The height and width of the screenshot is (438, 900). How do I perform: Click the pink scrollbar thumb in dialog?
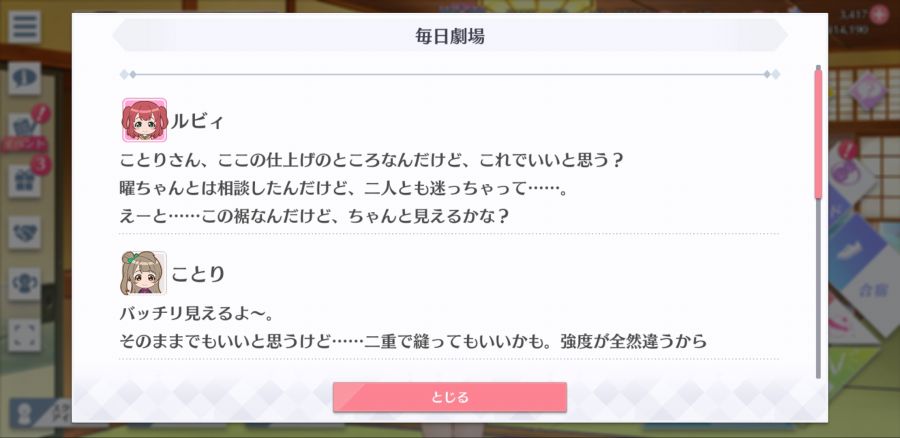pyautogui.click(x=818, y=134)
